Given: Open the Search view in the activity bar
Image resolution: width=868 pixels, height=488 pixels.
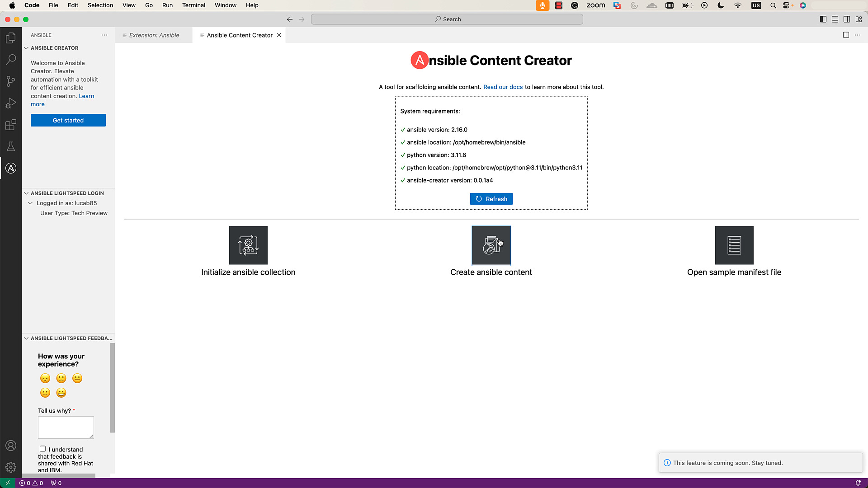Looking at the screenshot, I should [x=11, y=59].
